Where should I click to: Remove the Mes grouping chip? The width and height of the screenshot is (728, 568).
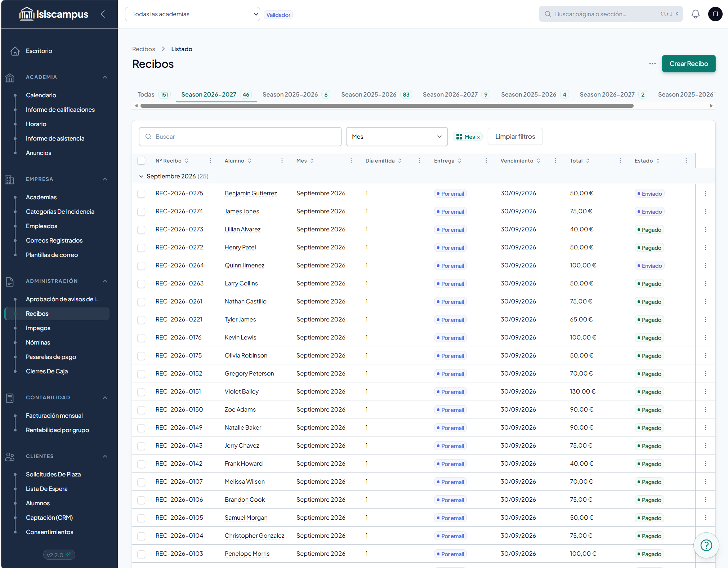click(x=478, y=137)
